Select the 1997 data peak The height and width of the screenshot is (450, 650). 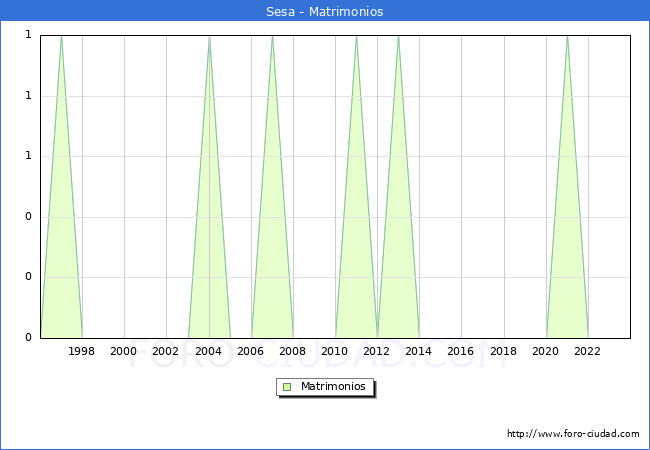coord(61,37)
